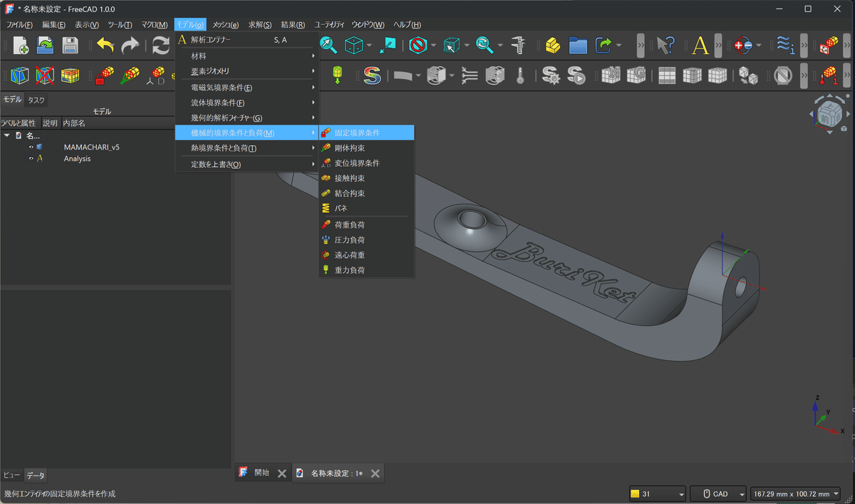The height and width of the screenshot is (504, 855).
Task: Switch to the 開始 document tab
Action: pos(261,473)
